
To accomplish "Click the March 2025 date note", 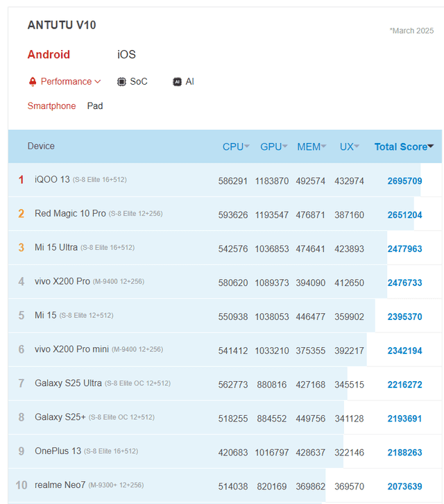I will tap(411, 31).
